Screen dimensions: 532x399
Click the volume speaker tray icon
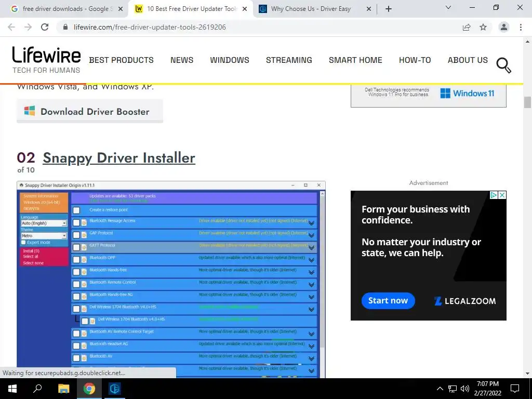tap(465, 389)
